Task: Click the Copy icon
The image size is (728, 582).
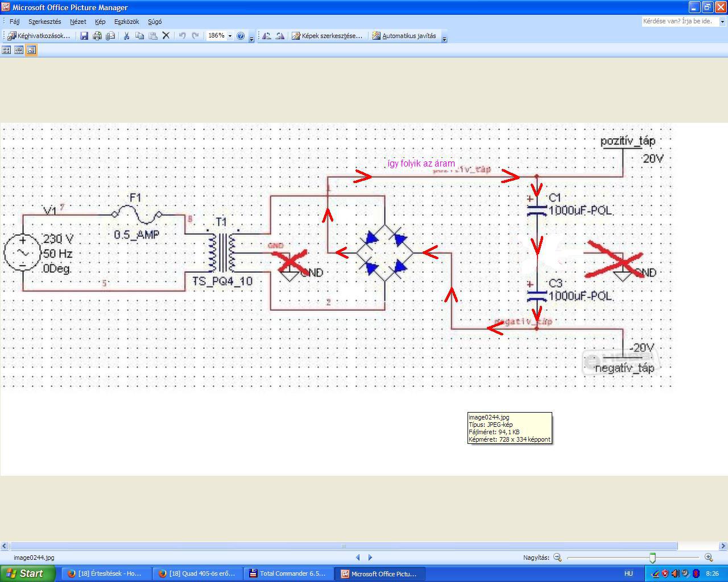Action: point(139,36)
